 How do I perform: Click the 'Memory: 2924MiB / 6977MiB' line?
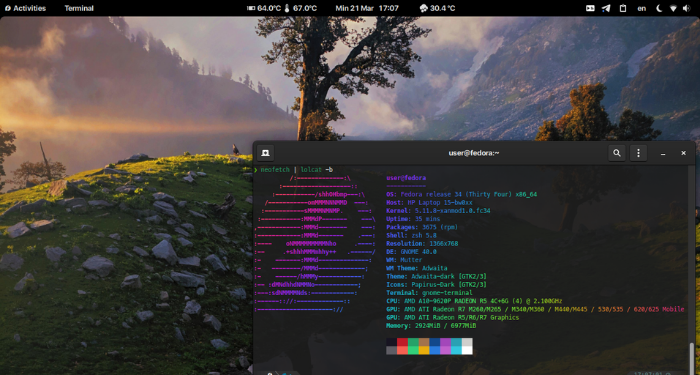click(x=431, y=326)
